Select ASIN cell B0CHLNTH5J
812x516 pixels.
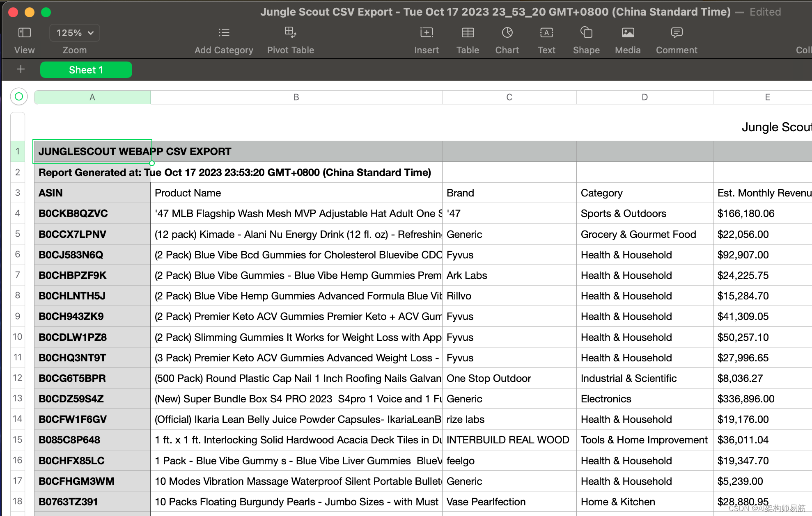click(x=92, y=296)
